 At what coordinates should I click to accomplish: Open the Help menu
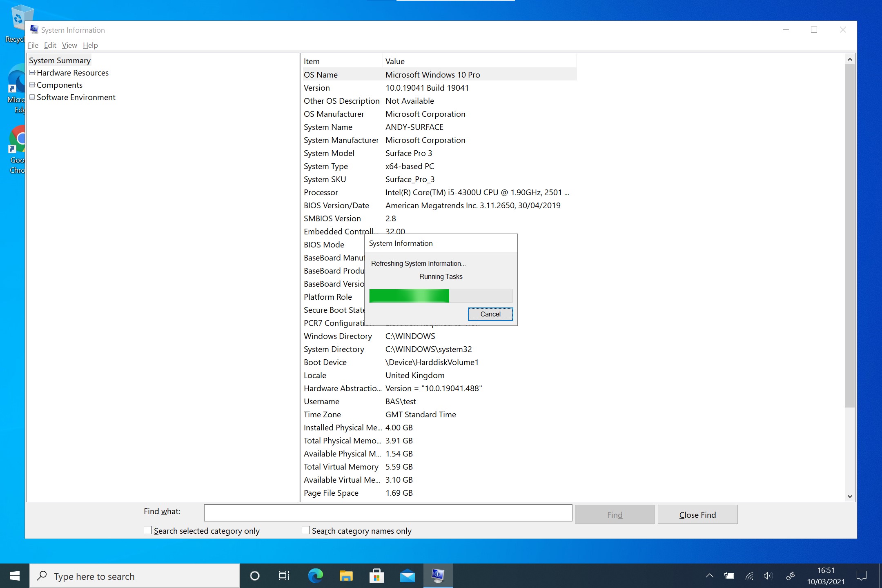coord(90,45)
